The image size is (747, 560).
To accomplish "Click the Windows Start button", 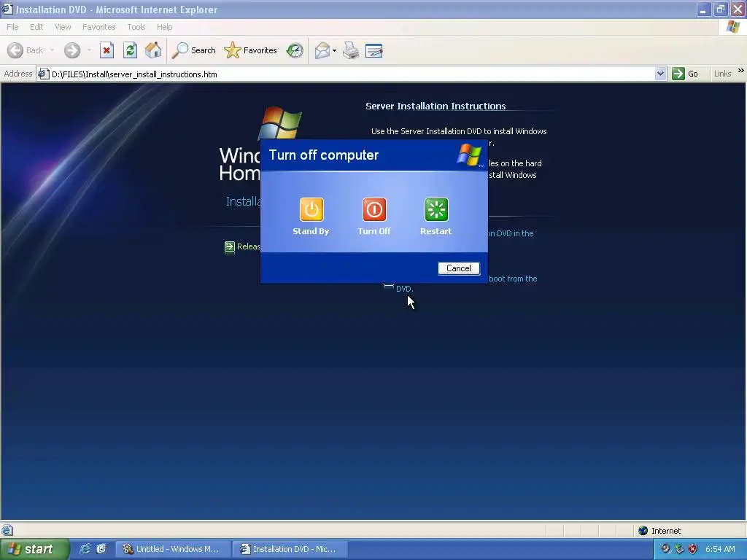I will (34, 549).
